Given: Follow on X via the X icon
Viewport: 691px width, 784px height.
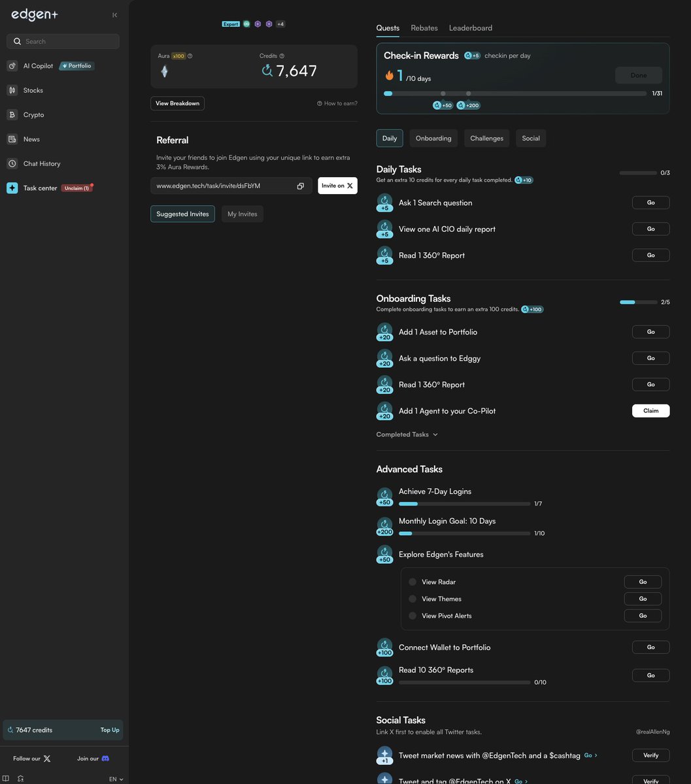Looking at the screenshot, I should pos(46,758).
